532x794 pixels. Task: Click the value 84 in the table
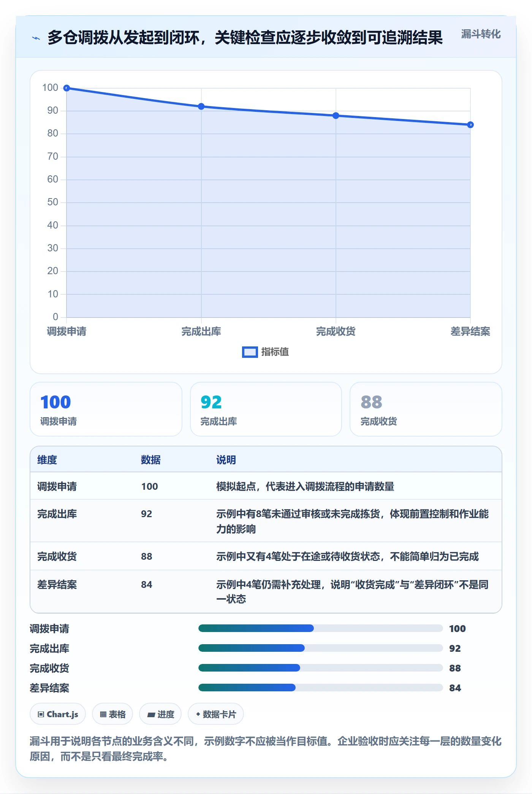(147, 585)
